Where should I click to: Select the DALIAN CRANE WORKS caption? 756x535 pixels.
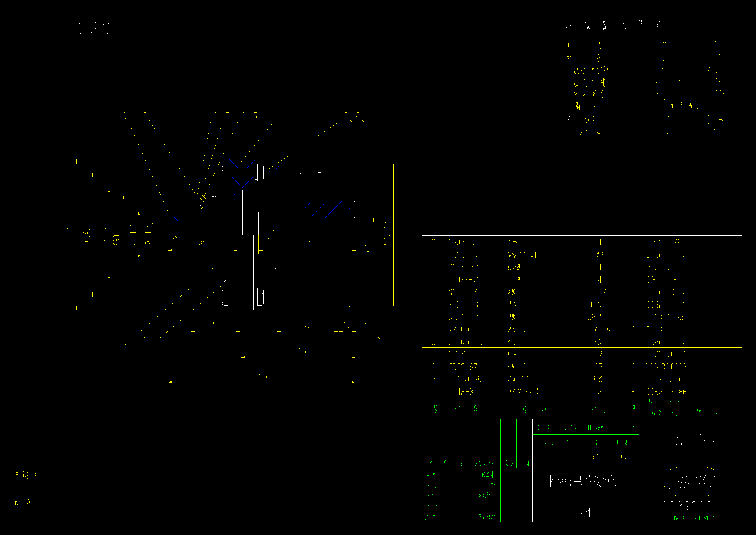[x=695, y=518]
